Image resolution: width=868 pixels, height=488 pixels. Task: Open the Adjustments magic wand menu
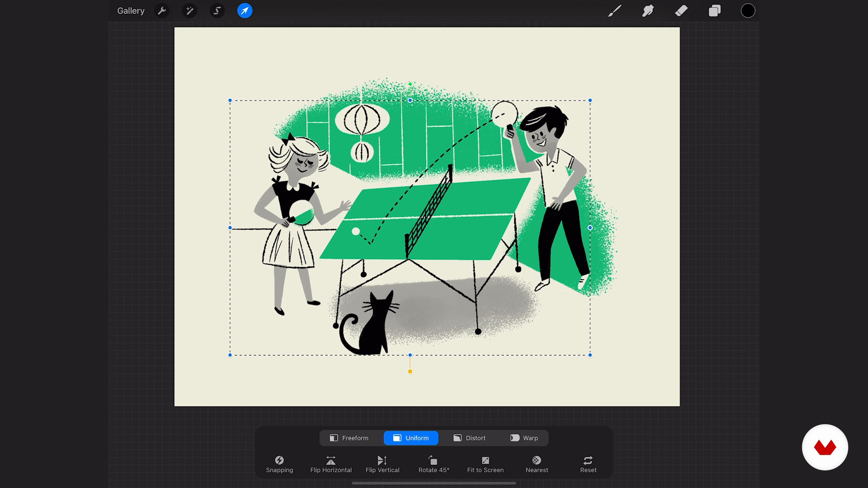coord(189,11)
